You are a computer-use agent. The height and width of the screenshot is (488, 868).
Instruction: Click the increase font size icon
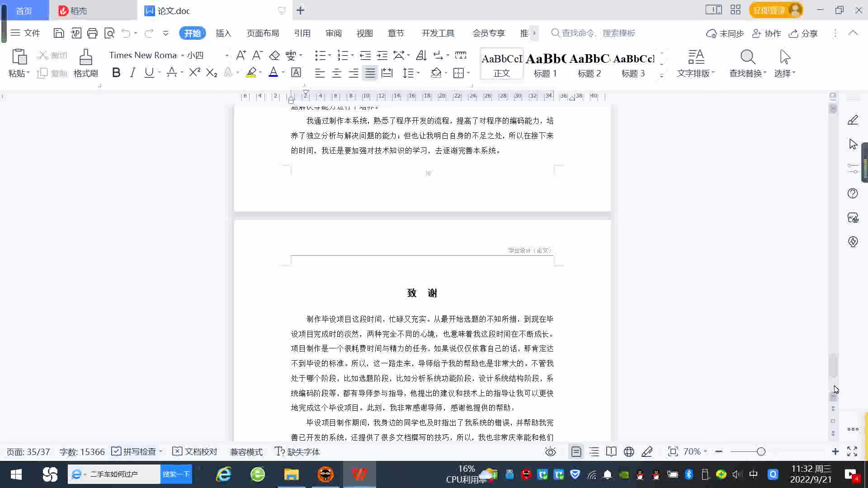coord(241,55)
